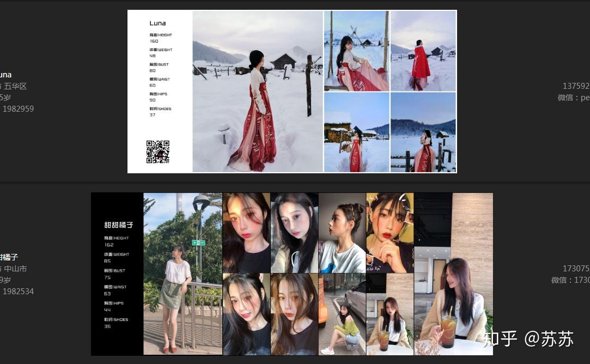Click the 微信：1730 contact text

(570, 280)
